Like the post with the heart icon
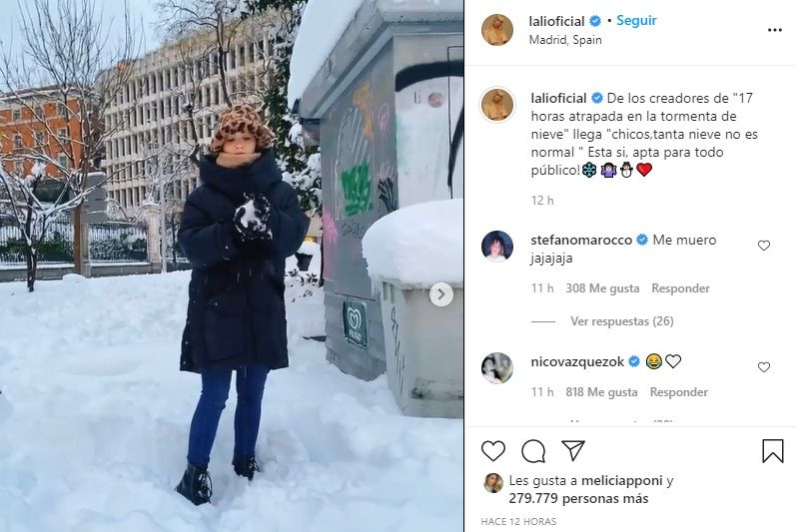The image size is (796, 532). pos(493,451)
